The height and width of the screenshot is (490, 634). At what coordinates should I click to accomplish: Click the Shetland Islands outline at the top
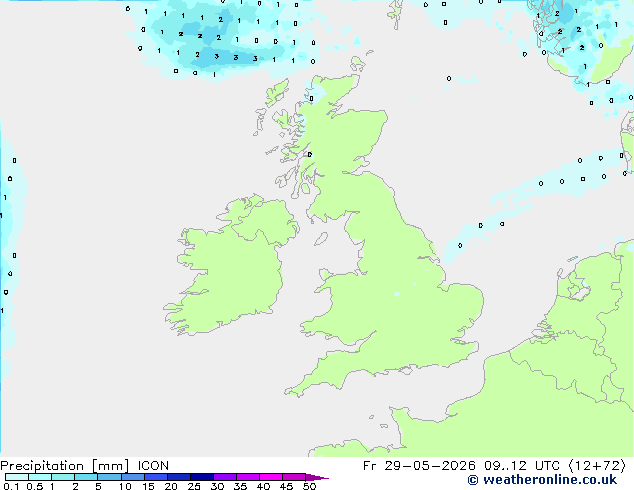click(396, 13)
